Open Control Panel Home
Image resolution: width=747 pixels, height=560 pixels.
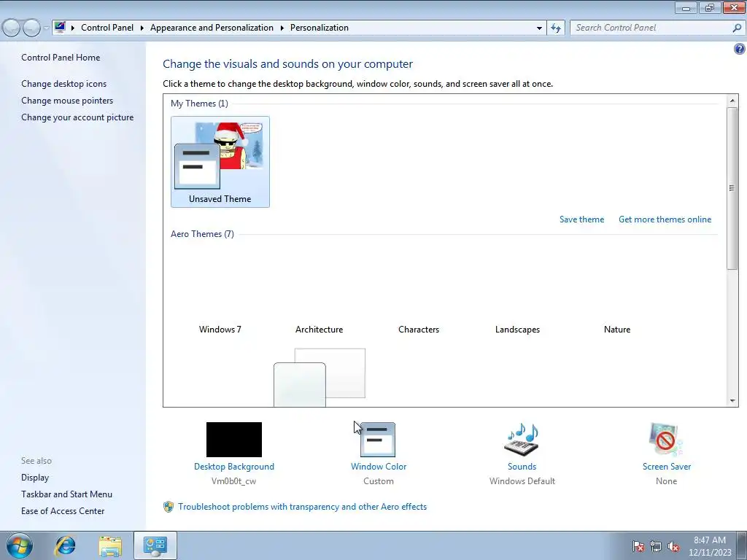[x=61, y=57]
